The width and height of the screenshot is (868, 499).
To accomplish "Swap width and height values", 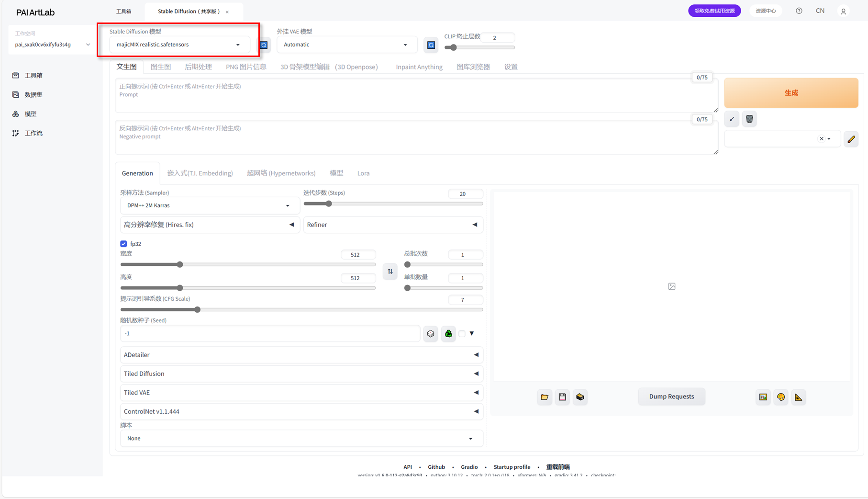I will [390, 272].
